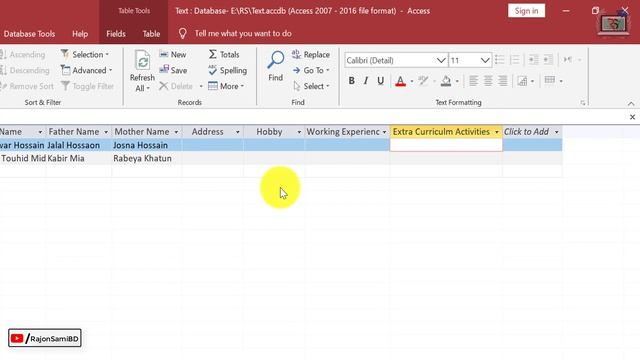Viewport: 640px width, 360px height.
Task: Click the Sign in button
Action: [526, 11]
